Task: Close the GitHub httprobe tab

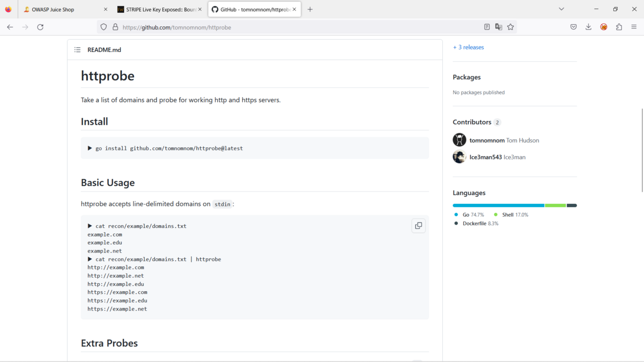Action: (294, 9)
